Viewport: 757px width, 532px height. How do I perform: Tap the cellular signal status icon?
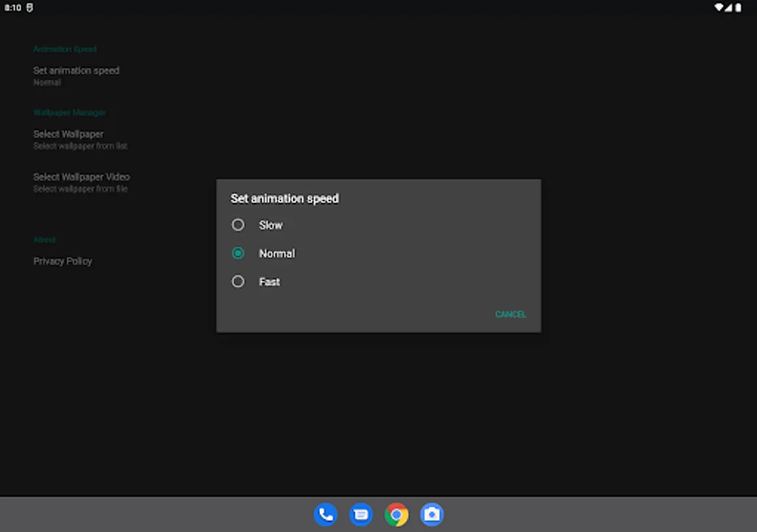(x=729, y=8)
